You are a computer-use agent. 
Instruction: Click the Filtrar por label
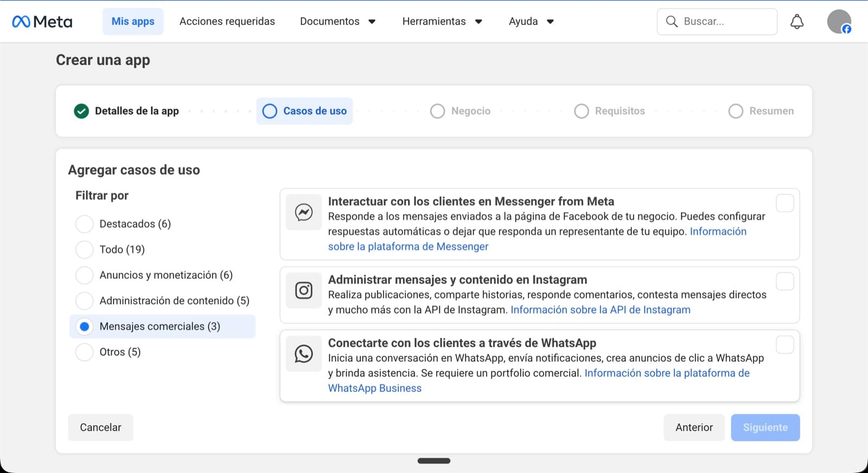pyautogui.click(x=102, y=195)
